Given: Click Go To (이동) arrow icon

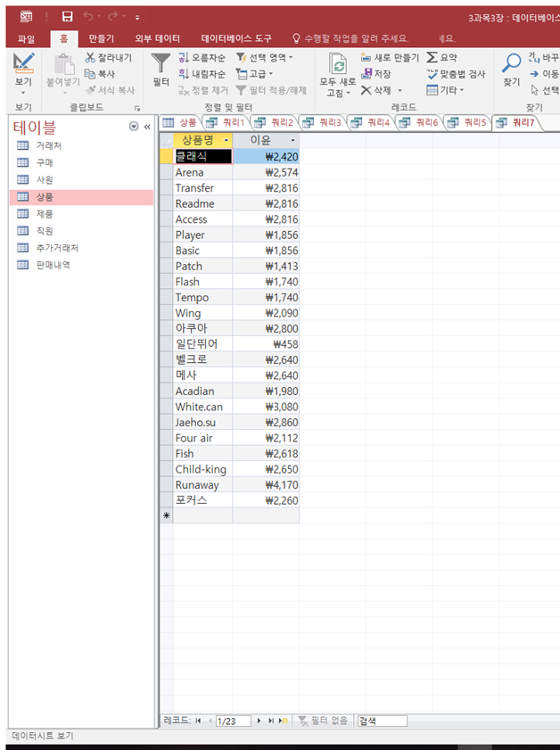Looking at the screenshot, I should pos(534,74).
